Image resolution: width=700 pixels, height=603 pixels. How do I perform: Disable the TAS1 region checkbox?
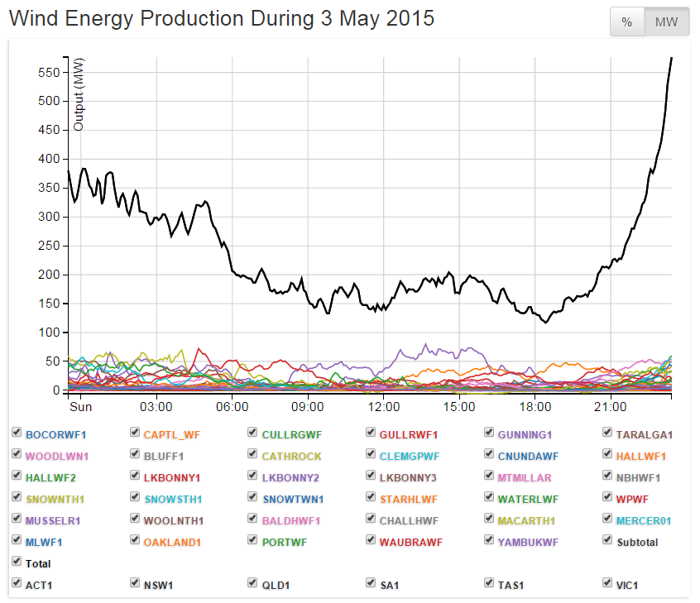(490, 584)
